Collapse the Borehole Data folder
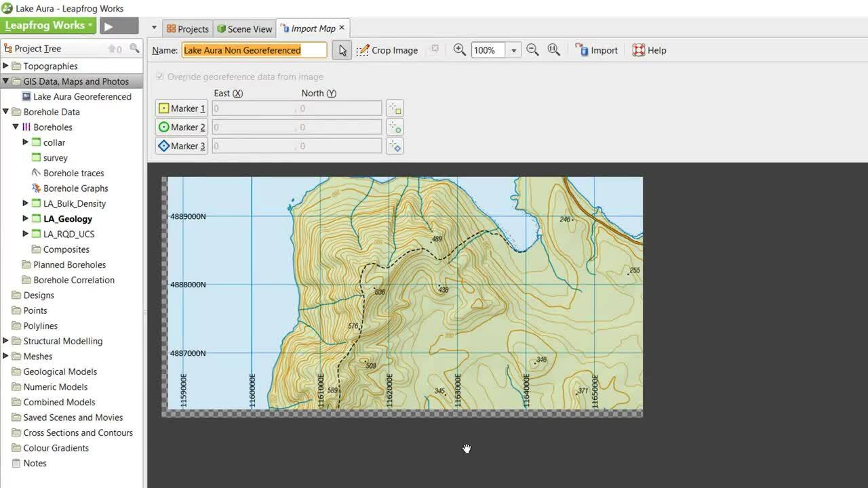This screenshot has height=488, width=868. pos(5,112)
